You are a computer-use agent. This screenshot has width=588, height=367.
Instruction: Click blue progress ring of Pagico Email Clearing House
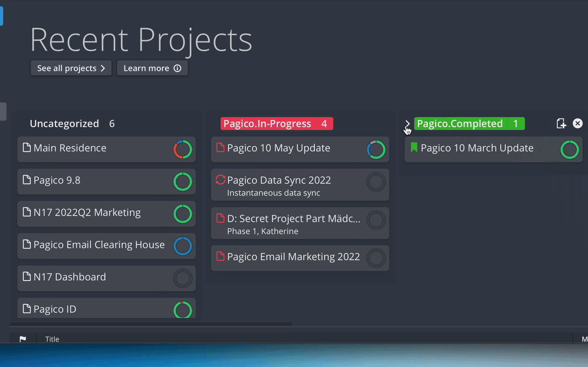183,246
